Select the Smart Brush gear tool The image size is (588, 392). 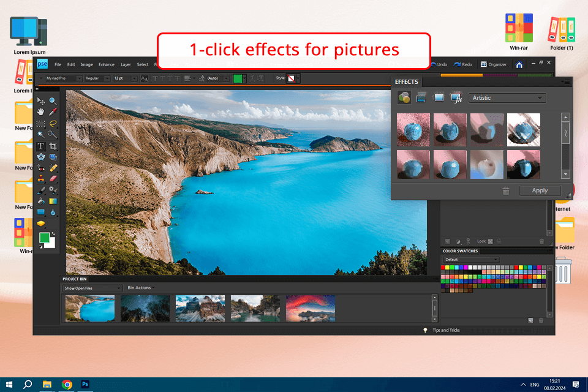[x=53, y=190]
